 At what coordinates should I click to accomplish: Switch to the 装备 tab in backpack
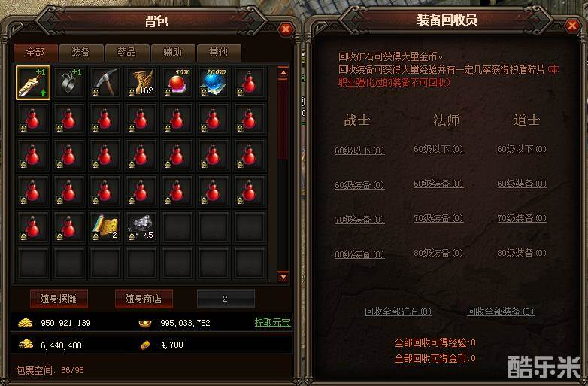[81, 53]
